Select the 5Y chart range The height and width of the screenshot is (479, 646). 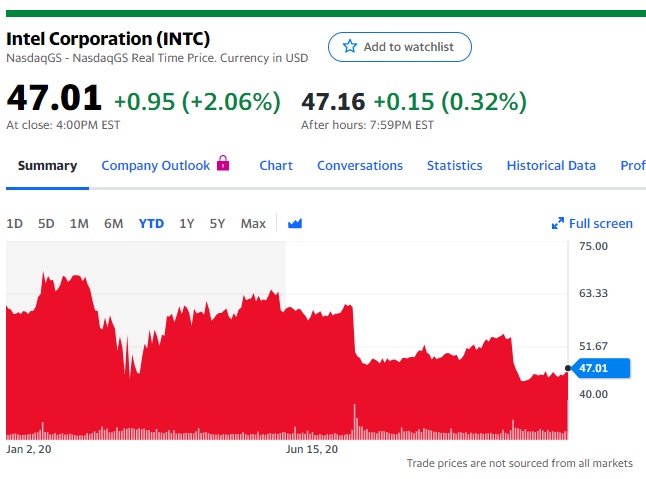coord(217,224)
